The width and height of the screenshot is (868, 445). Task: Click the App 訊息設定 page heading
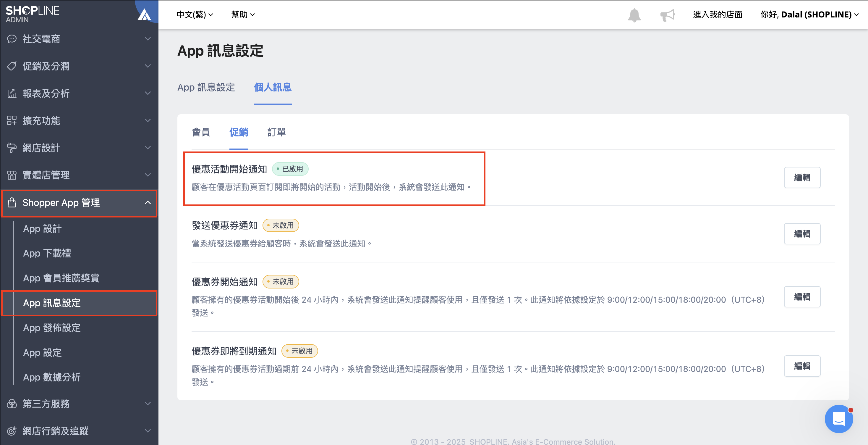pos(220,51)
